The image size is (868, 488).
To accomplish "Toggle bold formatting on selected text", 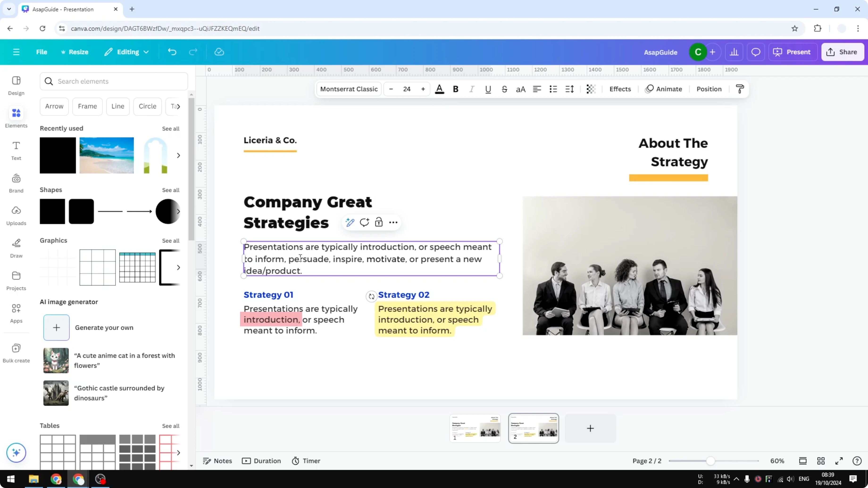I will click(455, 89).
